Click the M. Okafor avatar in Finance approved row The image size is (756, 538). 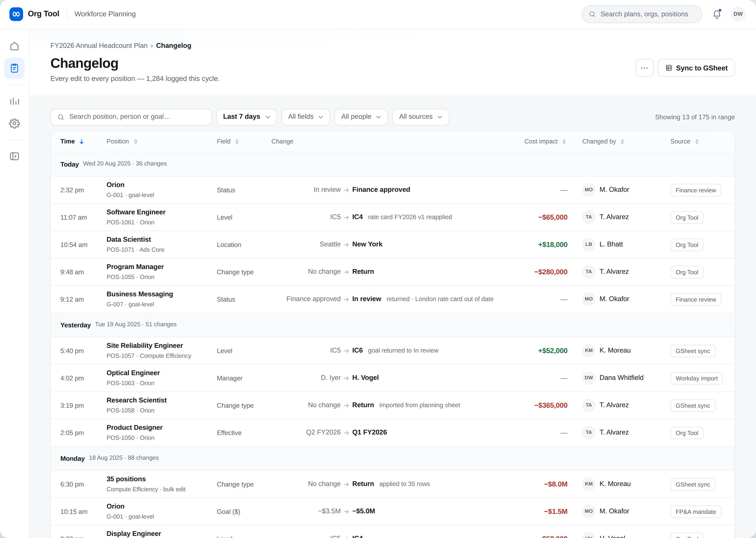point(589,190)
